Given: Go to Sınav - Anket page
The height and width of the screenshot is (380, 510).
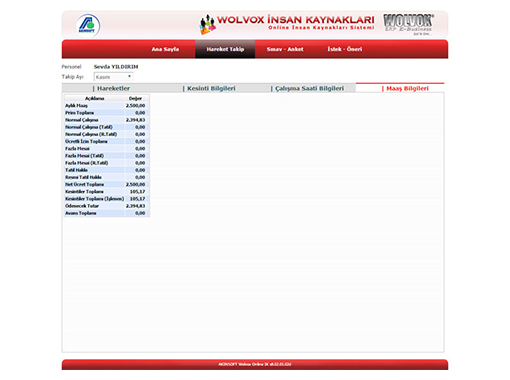Looking at the screenshot, I should tap(285, 49).
